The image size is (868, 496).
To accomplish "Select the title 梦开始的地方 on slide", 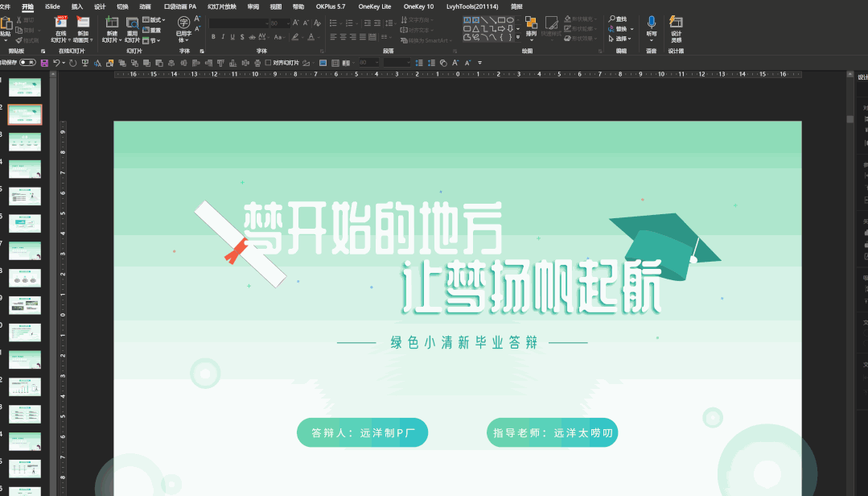I will point(373,229).
